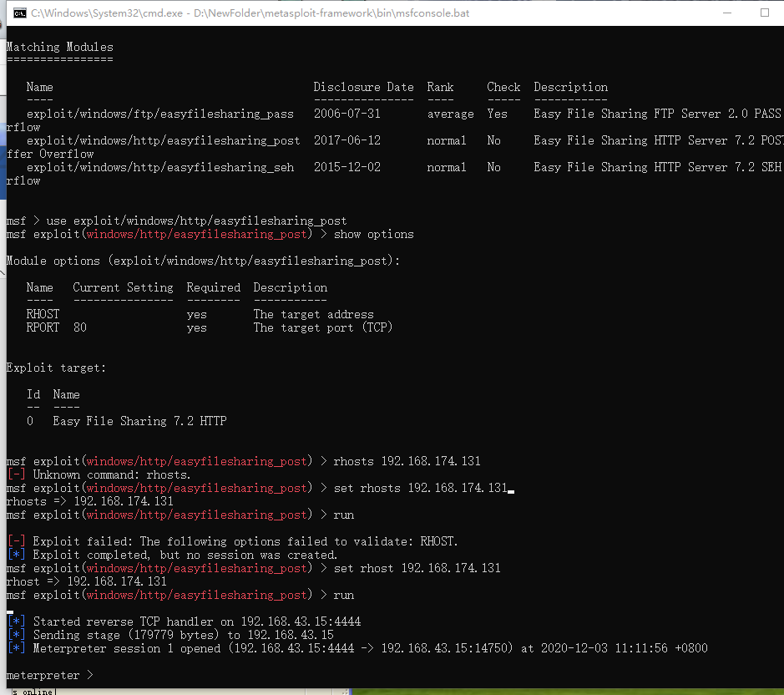784x695 pixels.
Task: Click the 'Rank' column header
Action: [x=440, y=87]
